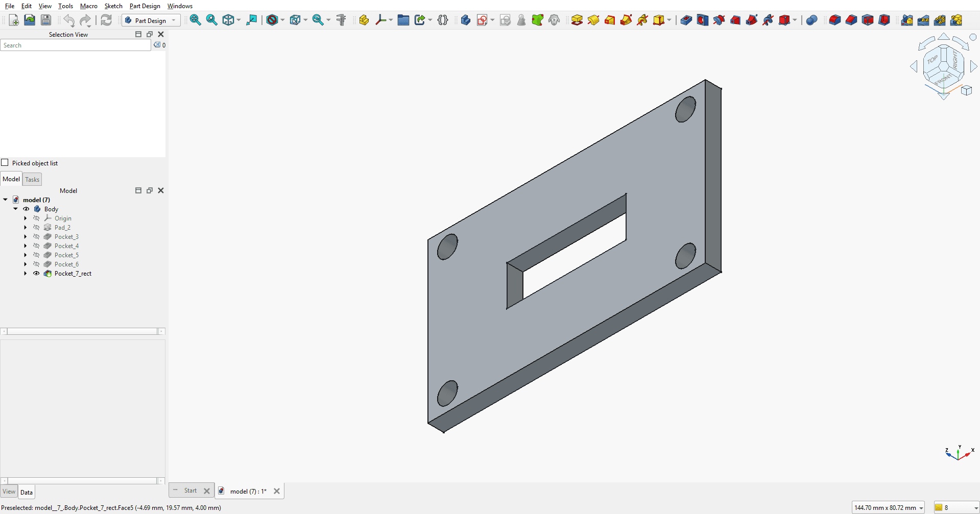Select the MultiTransform tool

click(x=957, y=20)
